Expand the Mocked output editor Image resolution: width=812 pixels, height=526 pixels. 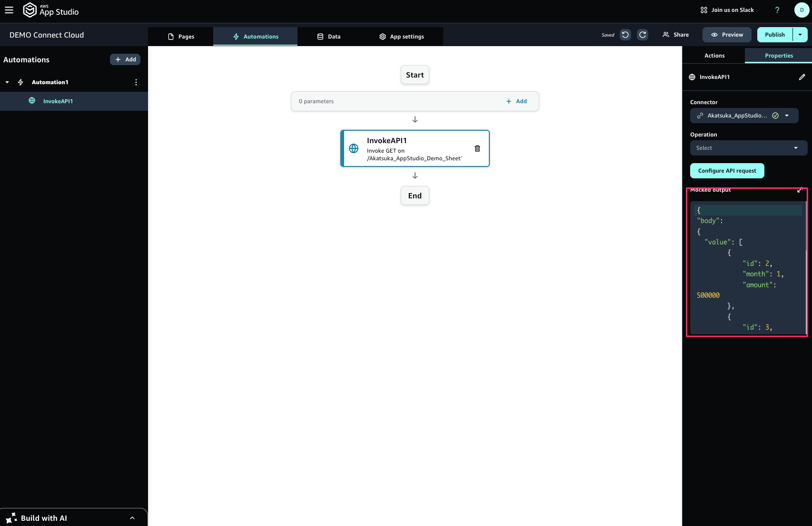800,190
